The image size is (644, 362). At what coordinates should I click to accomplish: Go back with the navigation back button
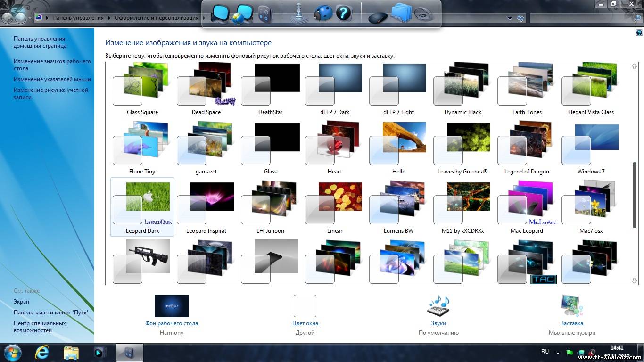(x=8, y=18)
